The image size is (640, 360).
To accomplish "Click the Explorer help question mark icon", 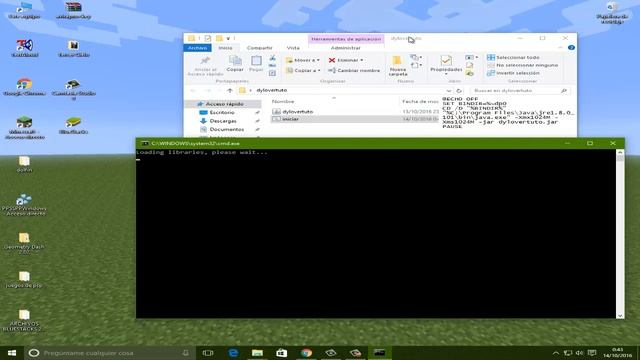I will tap(571, 48).
